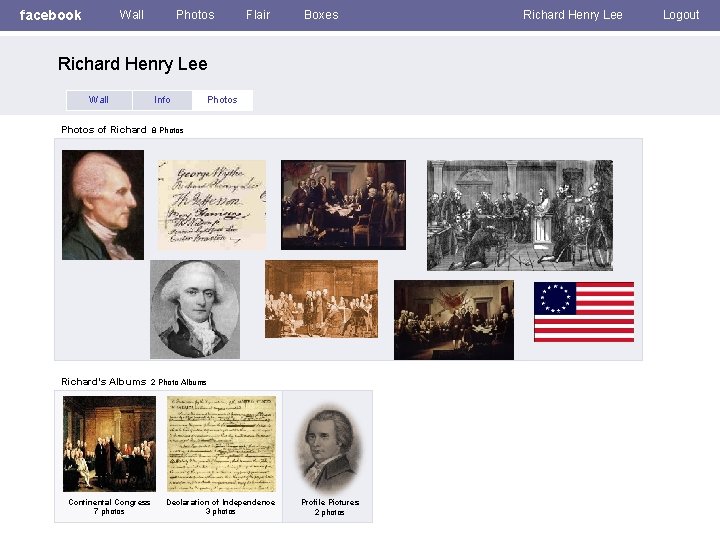This screenshot has width=720, height=540.
Task: Open the black-and-white congress engraving photo
Action: (x=520, y=215)
